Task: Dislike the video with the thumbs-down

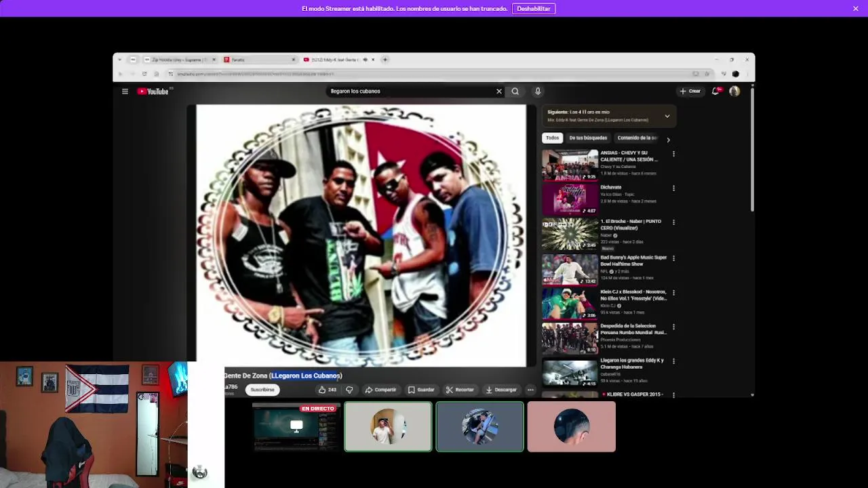Action: tap(349, 390)
